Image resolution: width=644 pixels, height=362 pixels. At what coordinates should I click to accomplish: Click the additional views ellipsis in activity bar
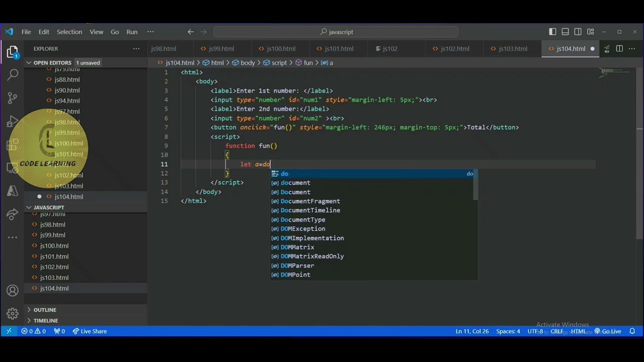(13, 237)
